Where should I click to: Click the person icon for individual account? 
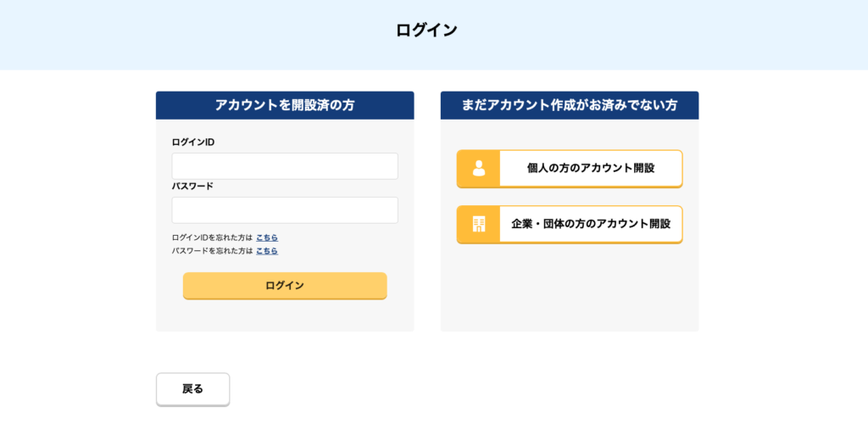[479, 168]
